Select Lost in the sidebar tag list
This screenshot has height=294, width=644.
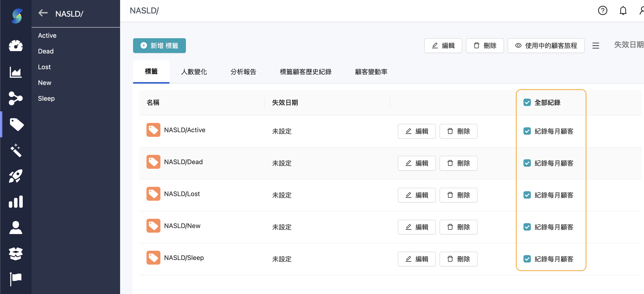44,67
